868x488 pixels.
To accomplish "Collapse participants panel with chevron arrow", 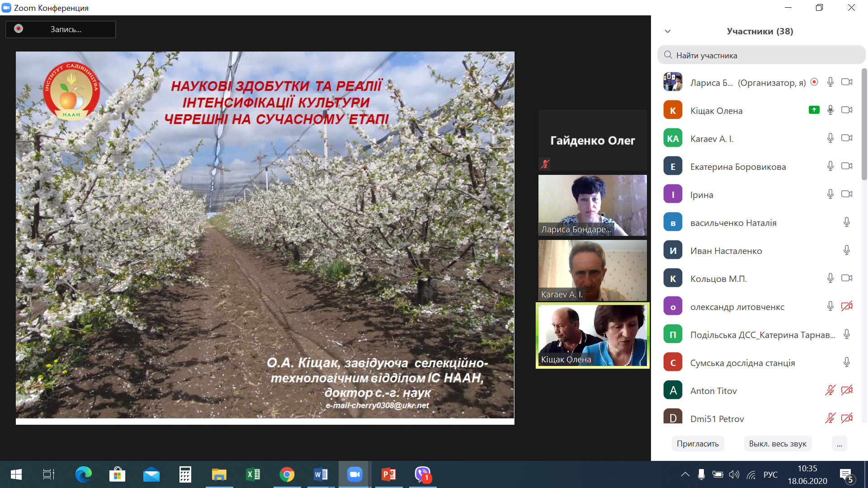I will [x=668, y=32].
